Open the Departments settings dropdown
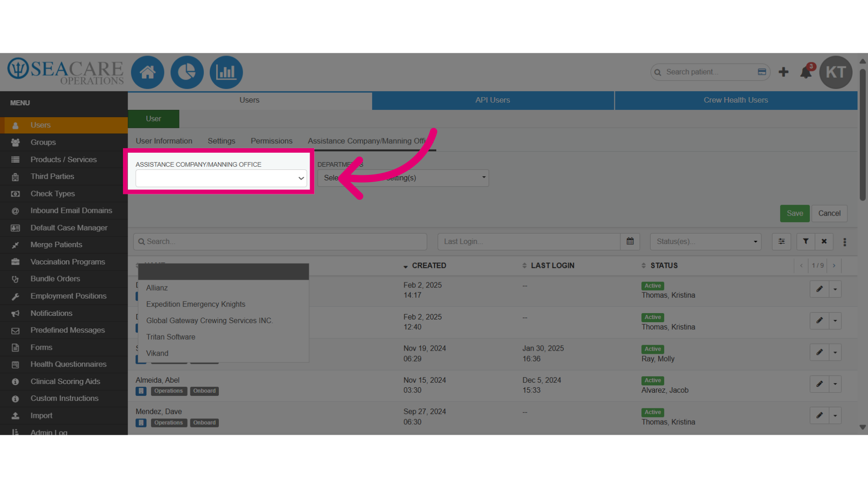This screenshot has width=868, height=488. 403,178
